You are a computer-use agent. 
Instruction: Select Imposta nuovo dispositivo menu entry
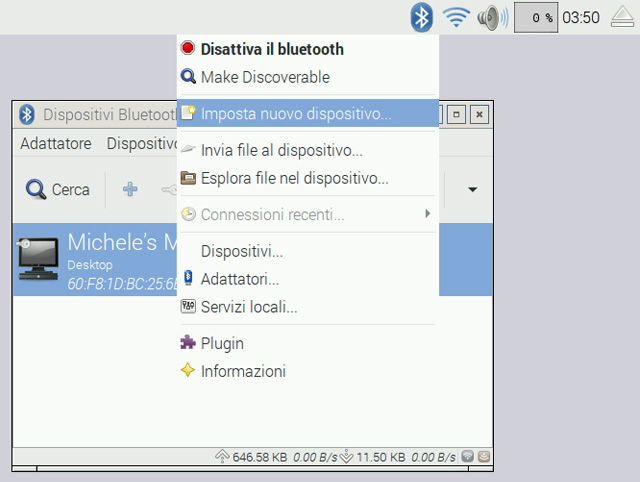295,113
